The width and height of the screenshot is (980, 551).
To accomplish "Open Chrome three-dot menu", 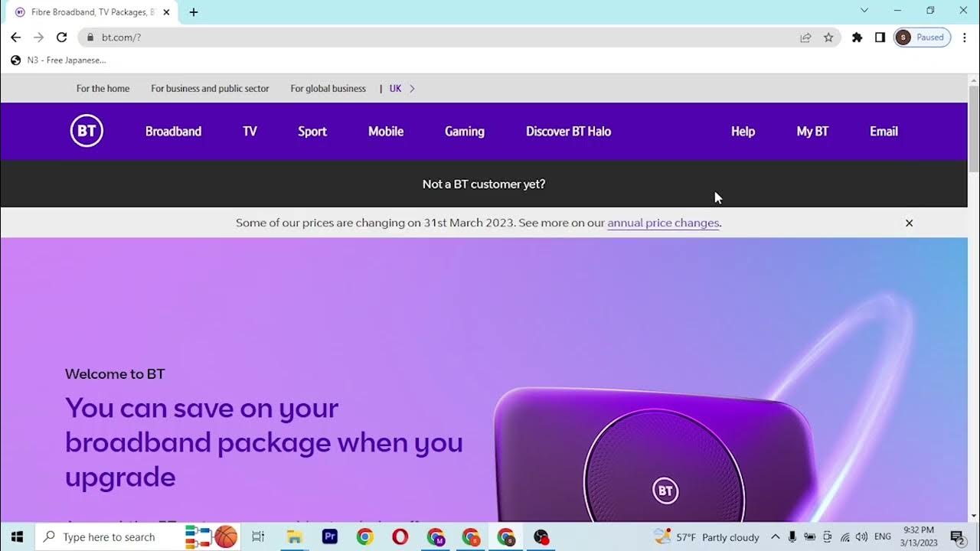I will (964, 37).
